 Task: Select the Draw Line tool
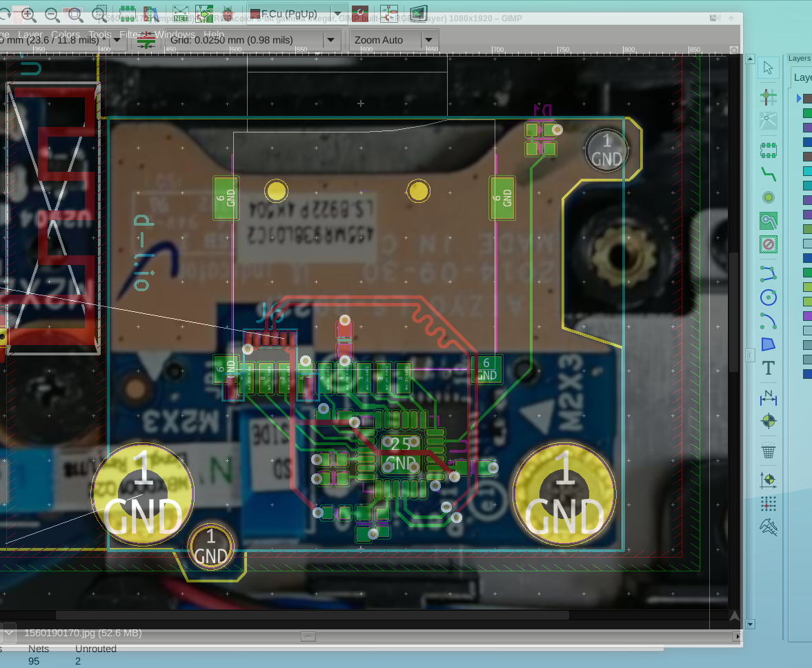click(x=769, y=273)
